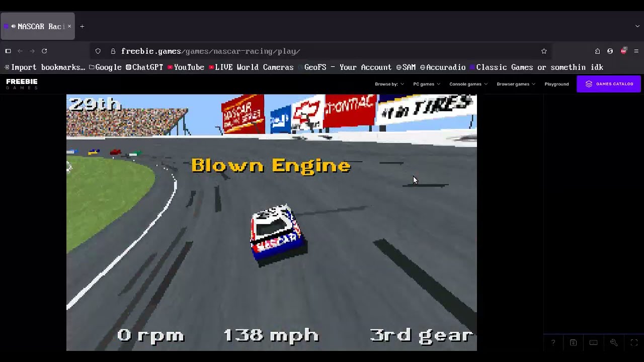Click the Games Catalog button

(609, 84)
